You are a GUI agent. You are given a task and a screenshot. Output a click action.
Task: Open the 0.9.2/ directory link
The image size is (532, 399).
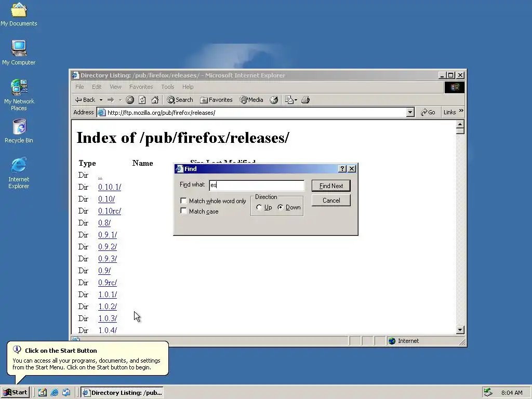pos(108,247)
